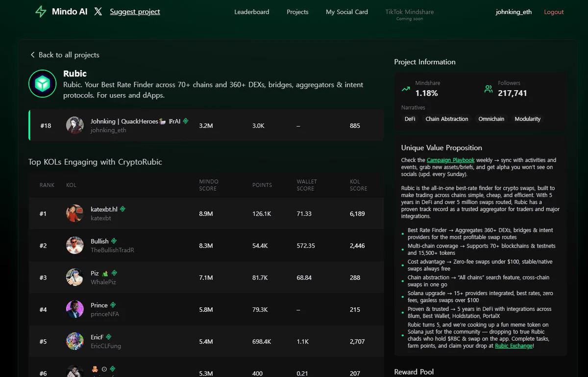Select the Omnichain narrative tag
The image size is (588, 377).
[x=491, y=119]
